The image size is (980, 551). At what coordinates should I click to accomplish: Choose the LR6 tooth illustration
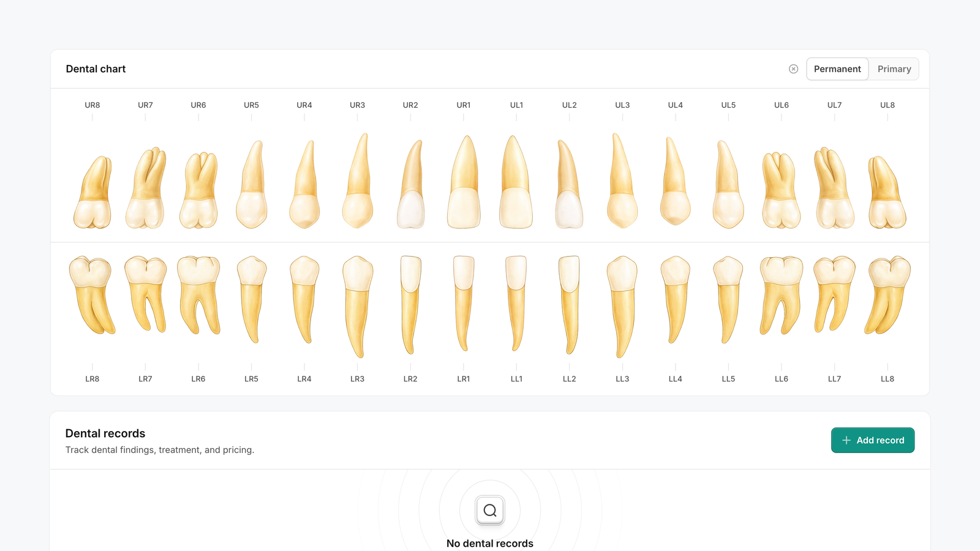point(198,295)
